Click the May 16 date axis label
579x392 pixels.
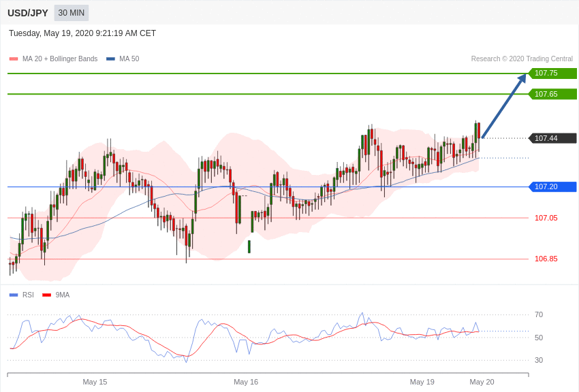[x=246, y=382]
